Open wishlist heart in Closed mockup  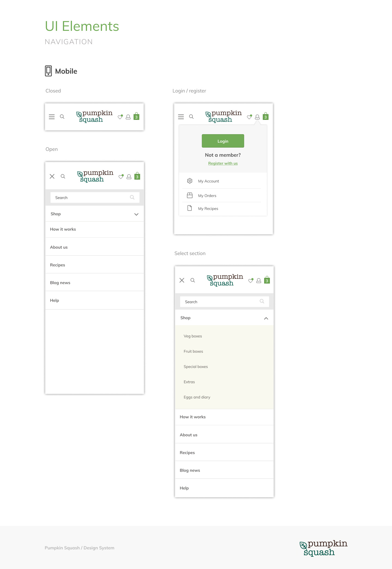coord(120,117)
